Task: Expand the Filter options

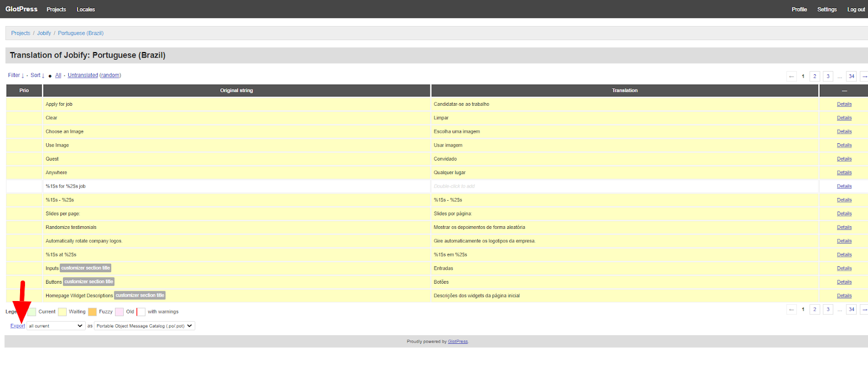Action: pos(16,75)
